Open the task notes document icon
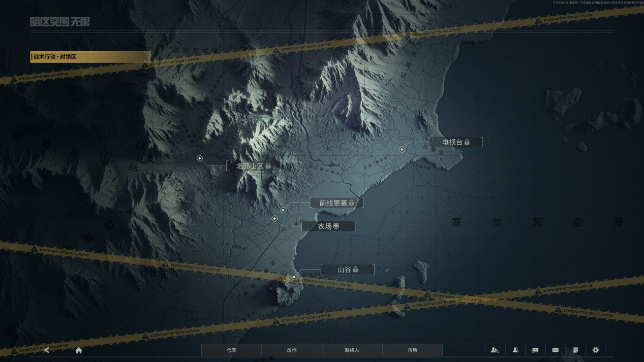The width and height of the screenshot is (644, 362). (575, 350)
